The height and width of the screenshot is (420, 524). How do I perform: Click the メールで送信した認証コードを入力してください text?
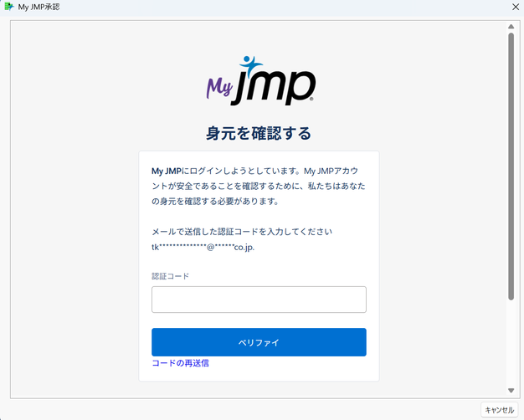point(242,232)
